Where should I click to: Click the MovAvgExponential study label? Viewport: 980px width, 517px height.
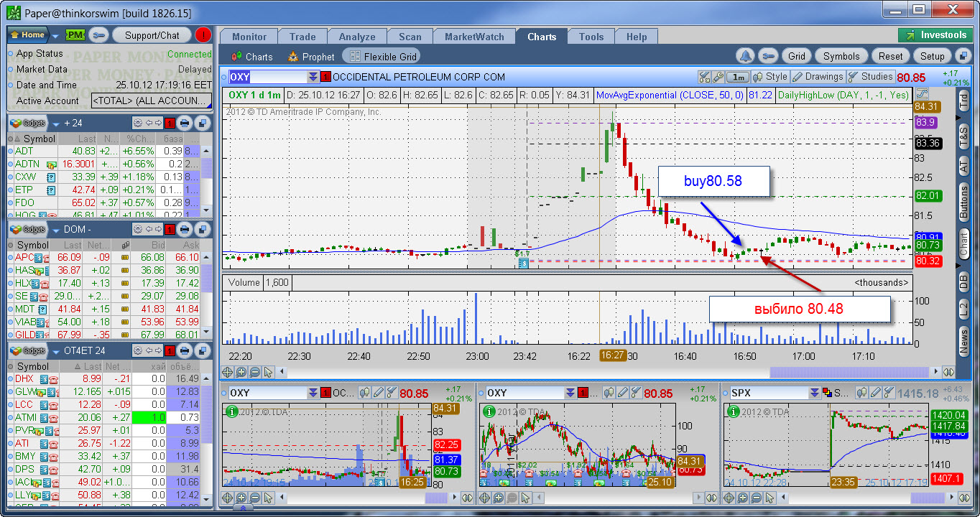pyautogui.click(x=670, y=95)
